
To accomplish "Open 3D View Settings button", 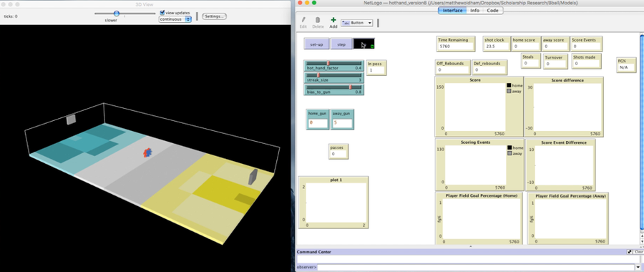I will click(214, 16).
